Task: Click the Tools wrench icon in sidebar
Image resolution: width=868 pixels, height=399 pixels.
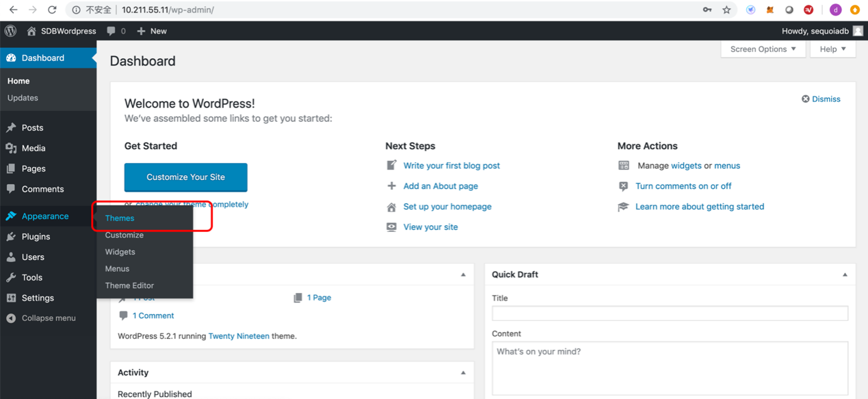Action: [11, 278]
